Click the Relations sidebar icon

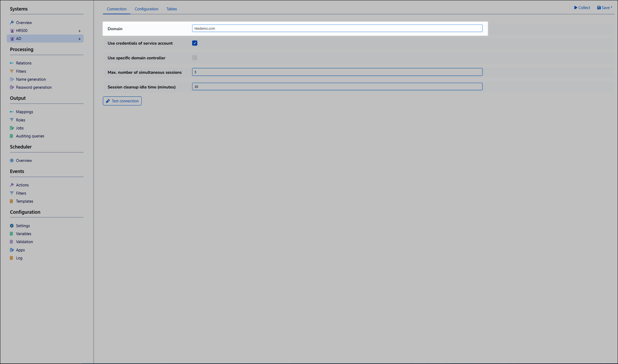click(12, 63)
